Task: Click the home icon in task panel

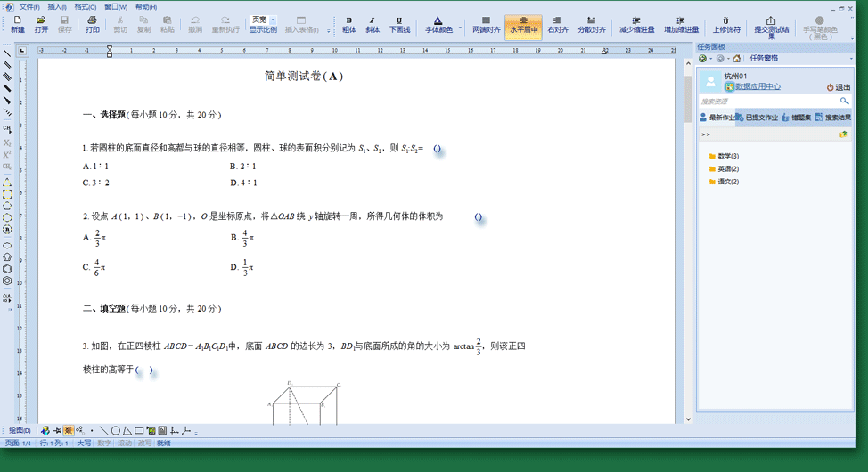Action: click(736, 59)
